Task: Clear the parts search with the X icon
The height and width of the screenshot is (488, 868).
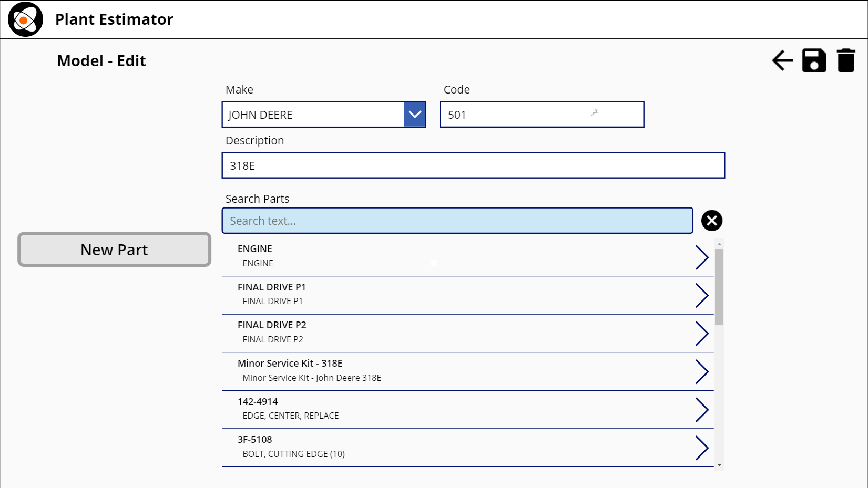Action: (712, 221)
